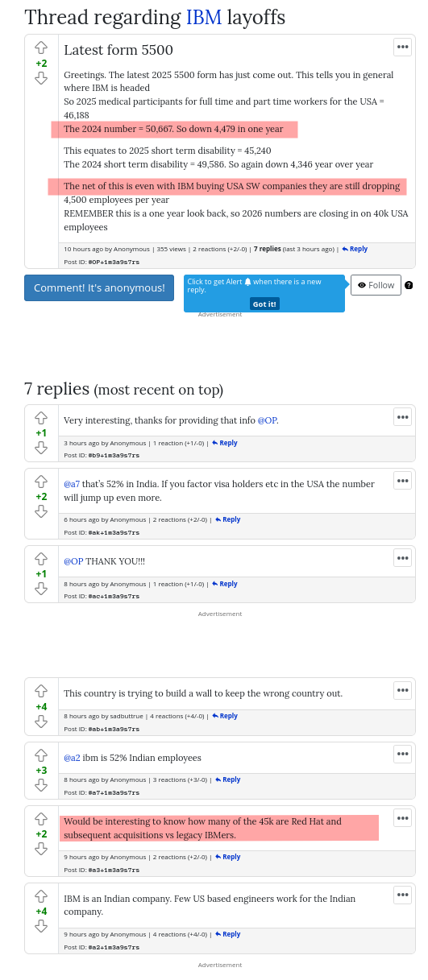Viewport: 428px width, 980px height.
Task: Downvote 'IBM is an Indian company' reply
Action: tap(41, 926)
